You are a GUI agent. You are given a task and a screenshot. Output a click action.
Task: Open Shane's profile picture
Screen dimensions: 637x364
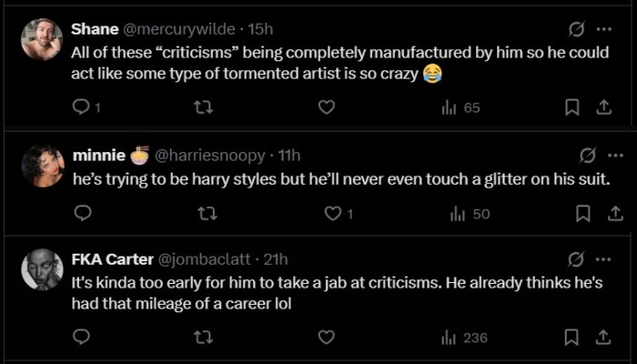click(42, 39)
